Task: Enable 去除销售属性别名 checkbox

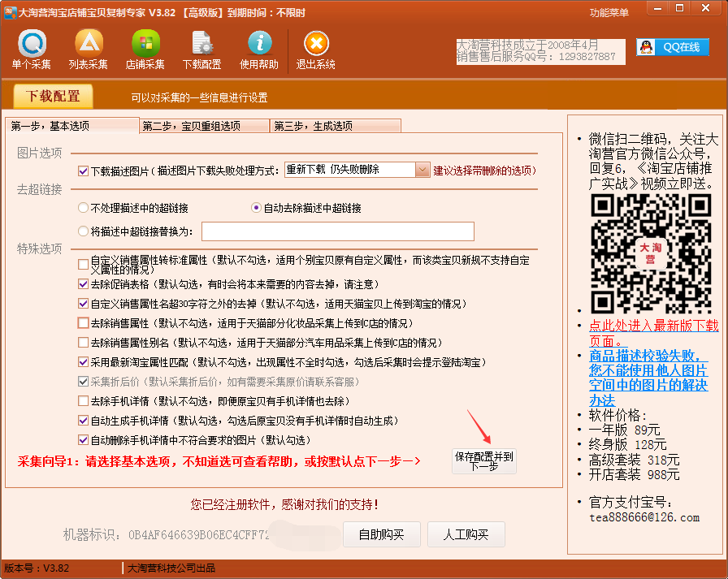Action: [x=83, y=343]
